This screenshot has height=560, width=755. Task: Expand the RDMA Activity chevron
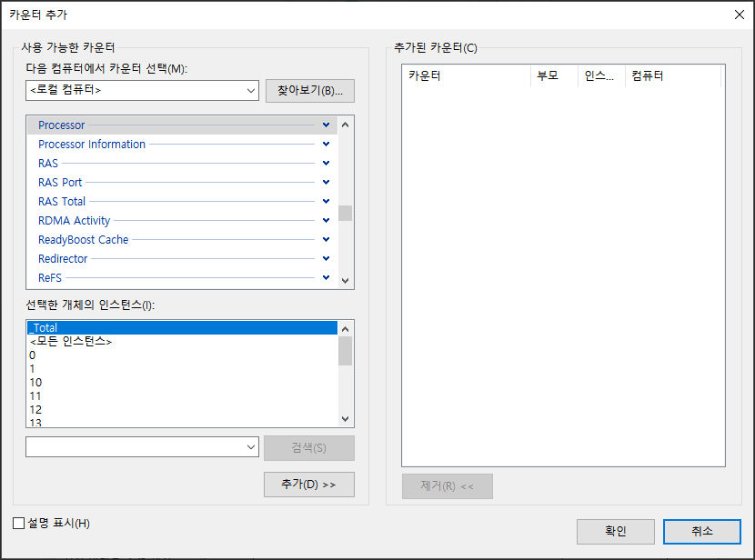(326, 220)
